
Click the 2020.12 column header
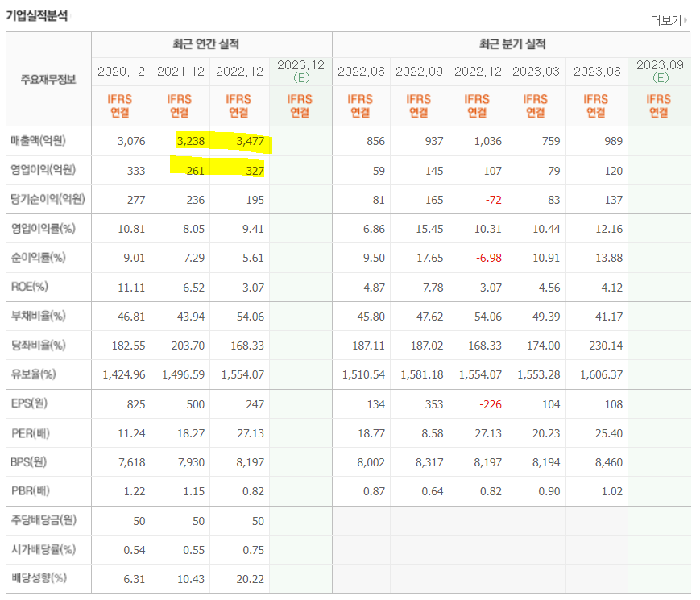[x=121, y=72]
